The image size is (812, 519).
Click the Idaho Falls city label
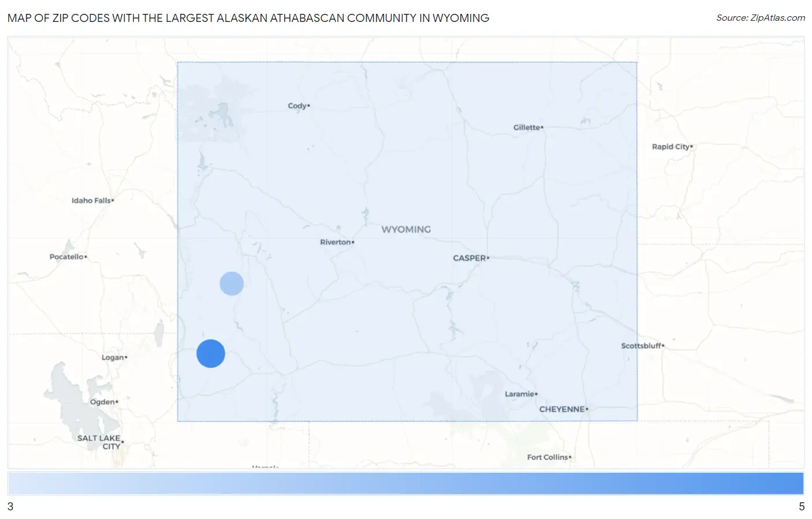pos(91,200)
